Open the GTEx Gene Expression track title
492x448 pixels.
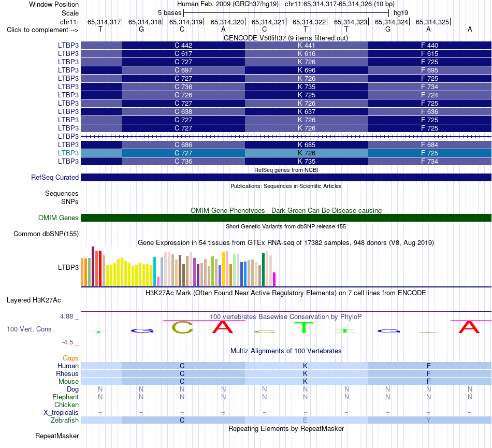pos(286,243)
